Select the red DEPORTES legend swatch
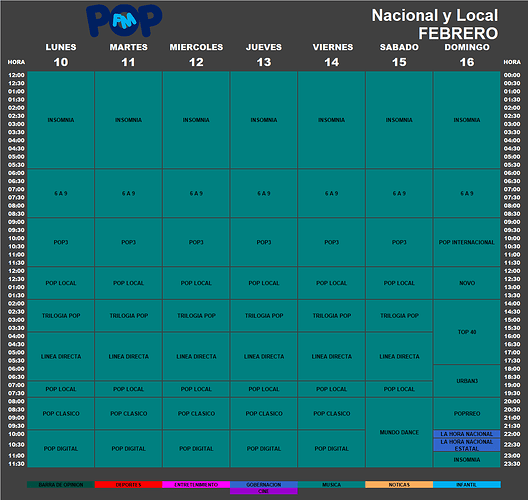 128,485
